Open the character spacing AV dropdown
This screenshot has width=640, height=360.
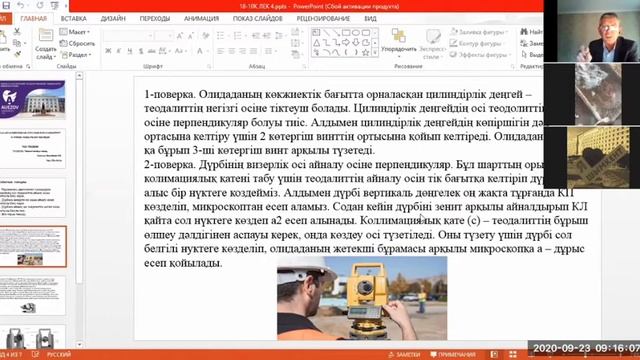164,51
